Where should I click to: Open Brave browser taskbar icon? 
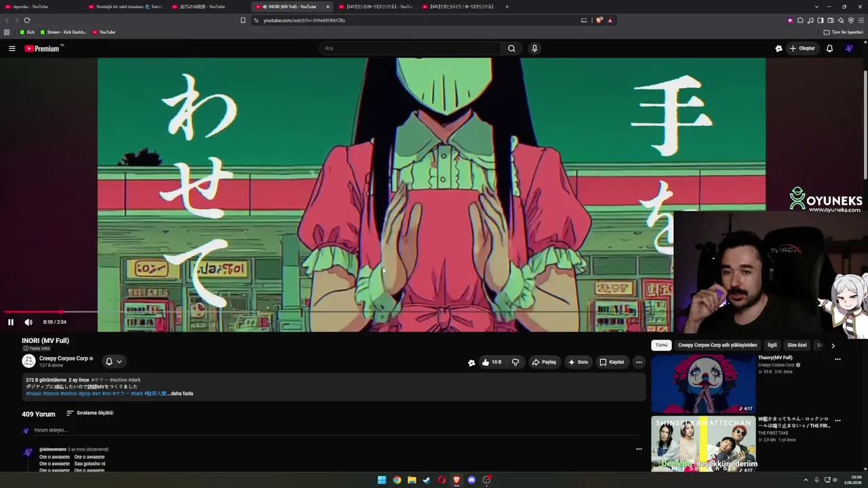pyautogui.click(x=456, y=480)
